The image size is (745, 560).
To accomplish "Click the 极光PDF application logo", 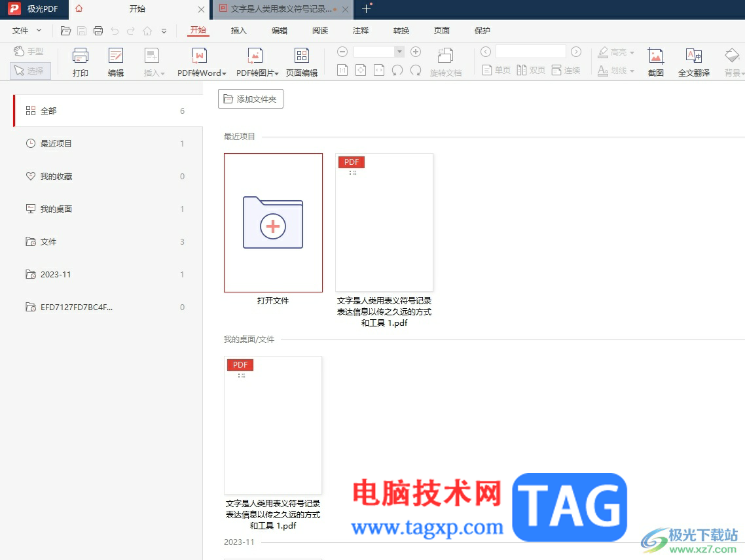I will point(14,9).
